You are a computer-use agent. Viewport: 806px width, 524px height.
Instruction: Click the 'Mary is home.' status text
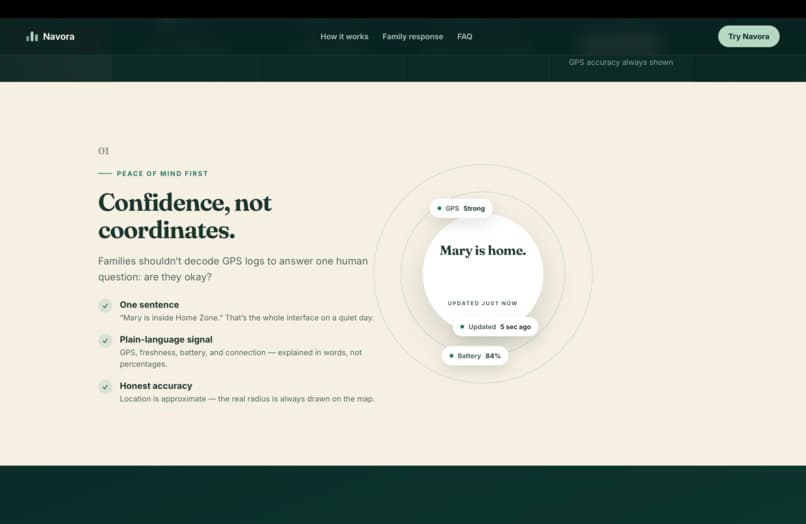coord(483,250)
